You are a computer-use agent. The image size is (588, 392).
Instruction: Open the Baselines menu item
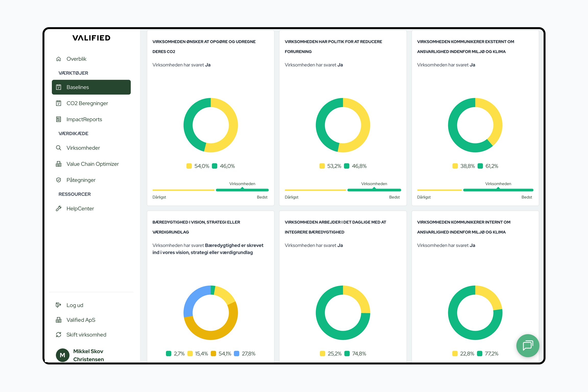click(x=91, y=87)
